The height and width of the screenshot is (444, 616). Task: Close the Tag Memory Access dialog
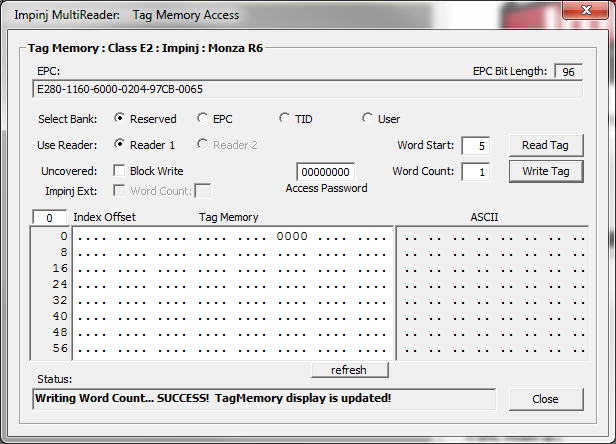[x=546, y=399]
